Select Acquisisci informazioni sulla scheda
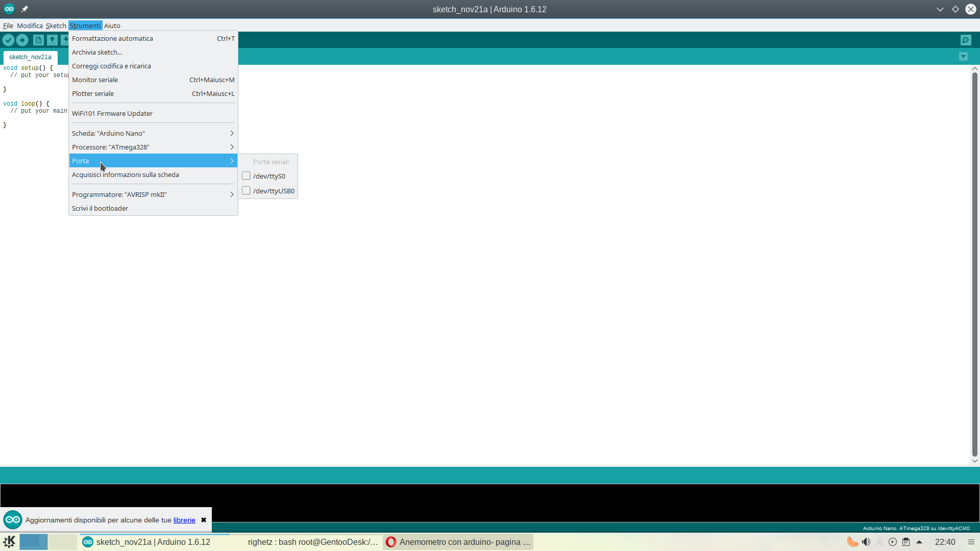980x551 pixels. click(x=153, y=174)
